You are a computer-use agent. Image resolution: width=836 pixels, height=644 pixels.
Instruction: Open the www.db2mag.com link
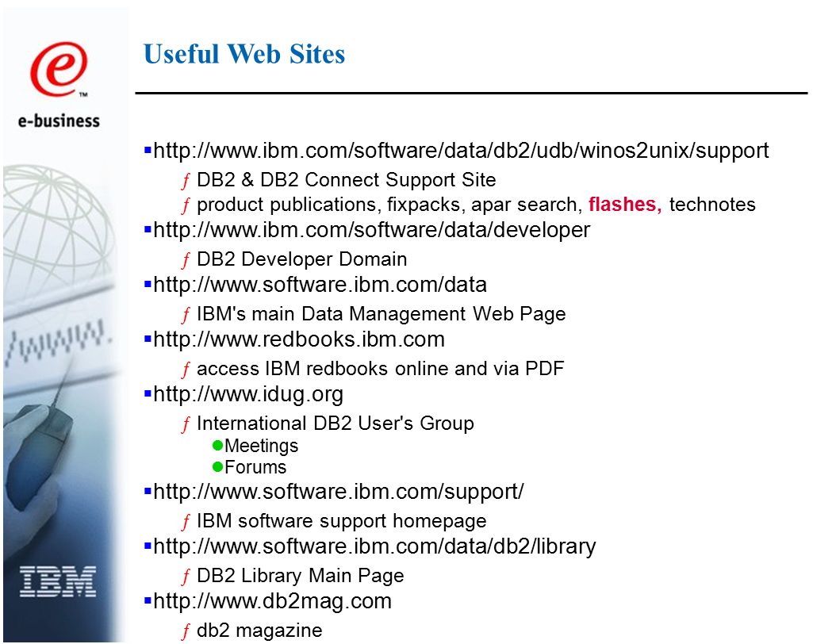pyautogui.click(x=272, y=601)
